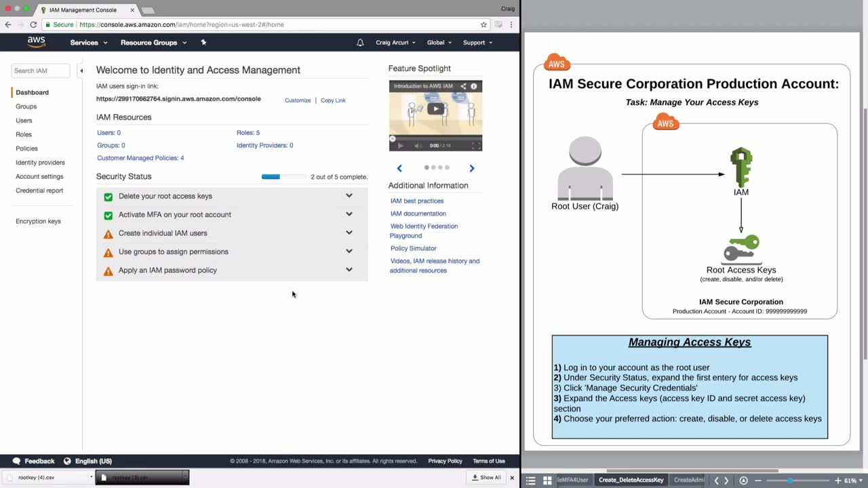Open Chrome's three-dot menu

[511, 24]
